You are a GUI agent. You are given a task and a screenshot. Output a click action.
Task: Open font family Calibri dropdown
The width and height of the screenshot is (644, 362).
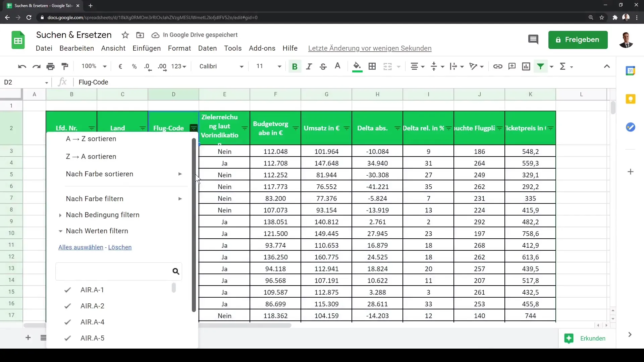pos(221,66)
